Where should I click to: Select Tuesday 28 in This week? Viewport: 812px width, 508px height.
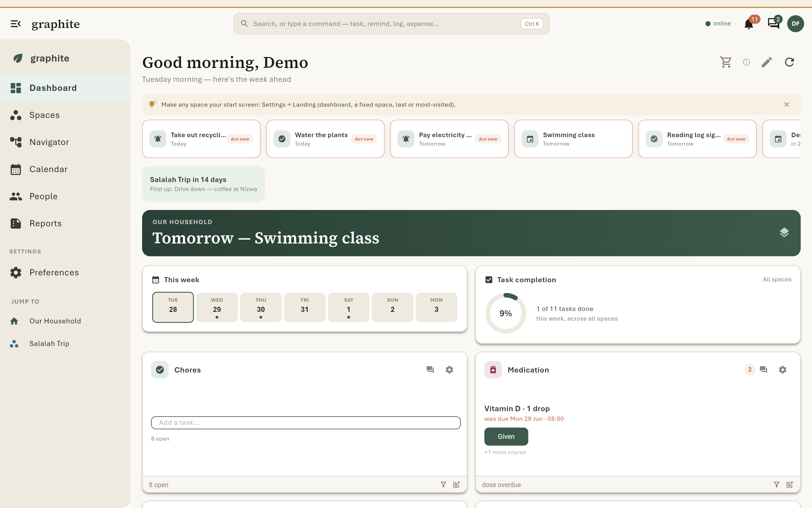173,307
